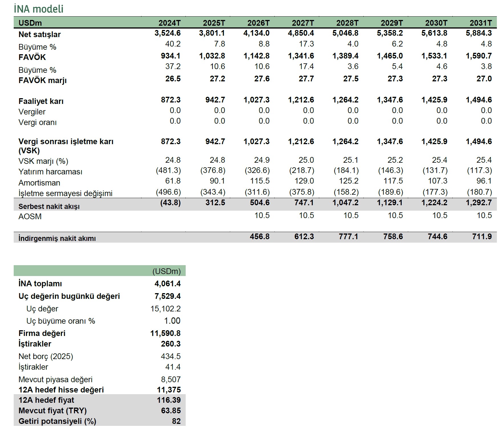504x431 pixels.
Task: Select the Faaliyet karı row label
Action: click(41, 101)
